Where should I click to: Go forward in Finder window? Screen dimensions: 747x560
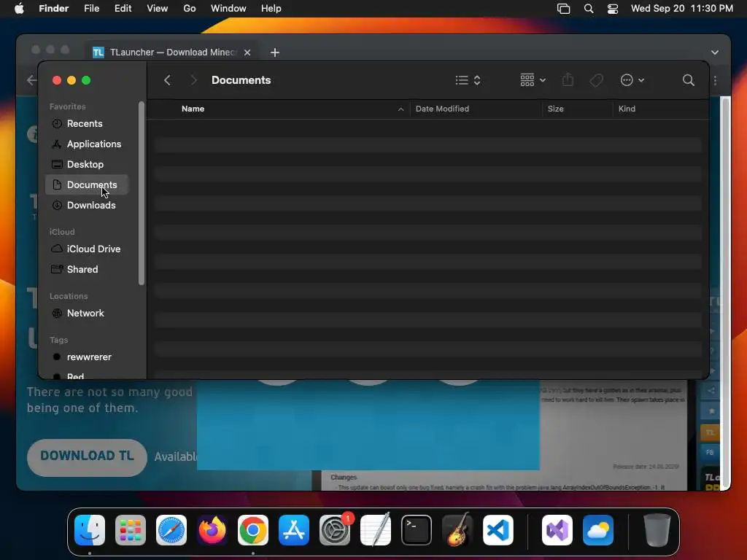coord(193,80)
